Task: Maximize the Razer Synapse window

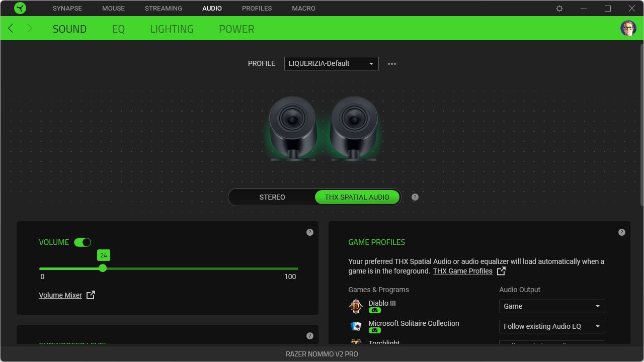Action: [x=608, y=9]
